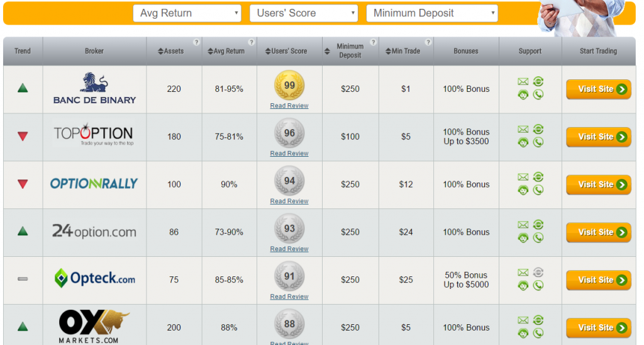Image resolution: width=644 pixels, height=345 pixels.
Task: Click grey flat trend dash for Opteck.com
Action: point(23,279)
